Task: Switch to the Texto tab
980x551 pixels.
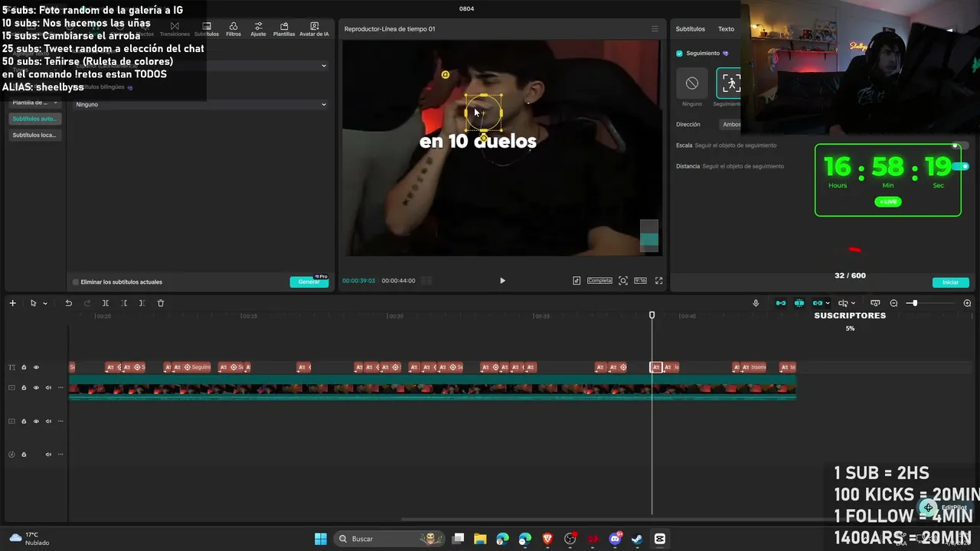Action: [x=726, y=29]
